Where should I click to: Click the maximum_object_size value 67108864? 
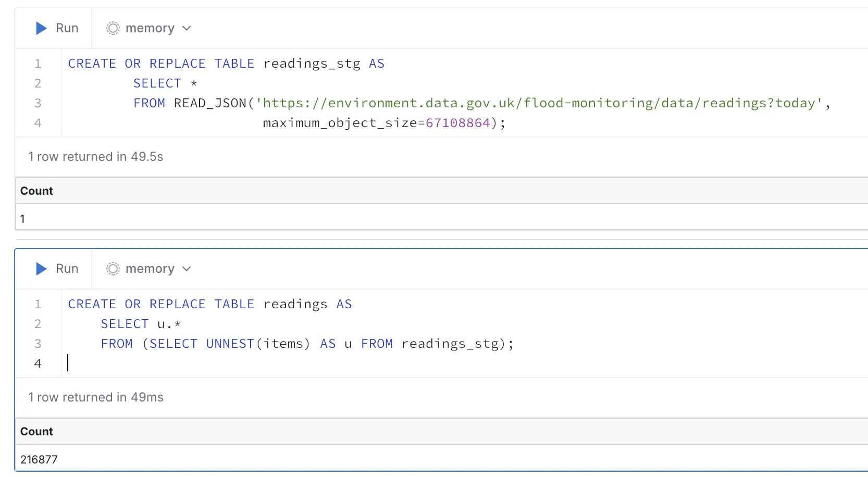[457, 123]
